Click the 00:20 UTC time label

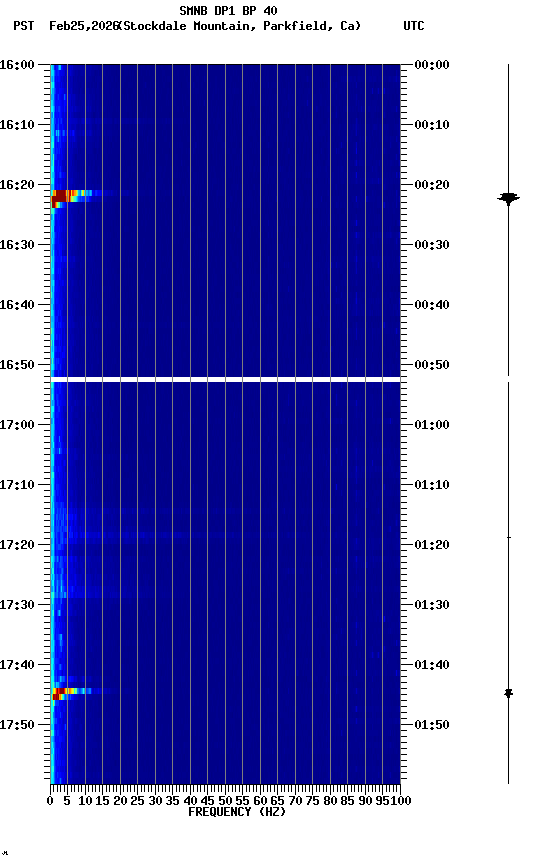click(432, 185)
